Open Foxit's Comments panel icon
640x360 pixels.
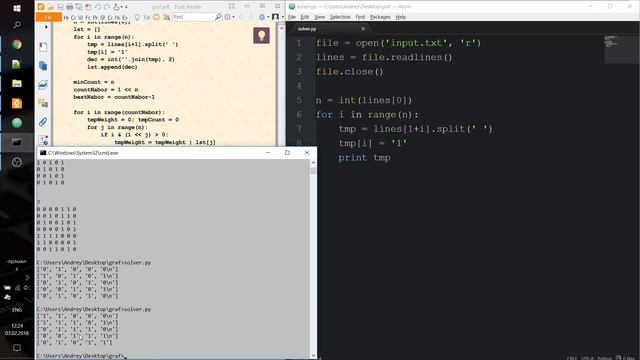(43, 103)
